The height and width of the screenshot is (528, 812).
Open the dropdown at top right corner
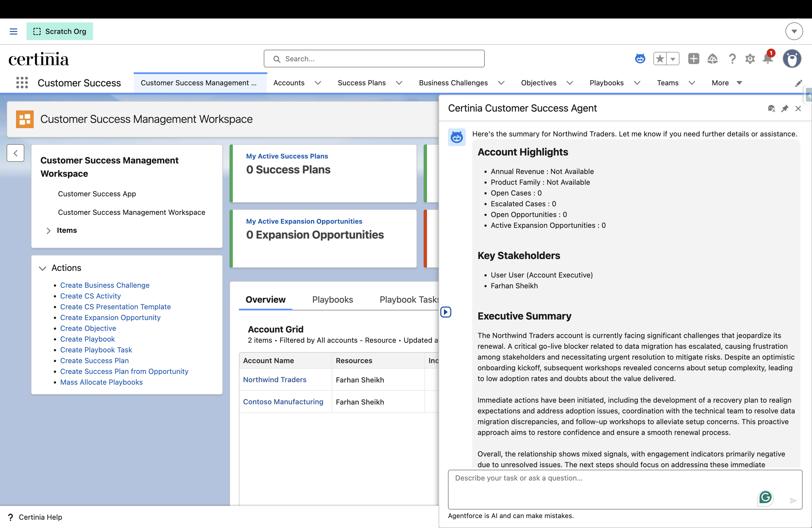794,31
